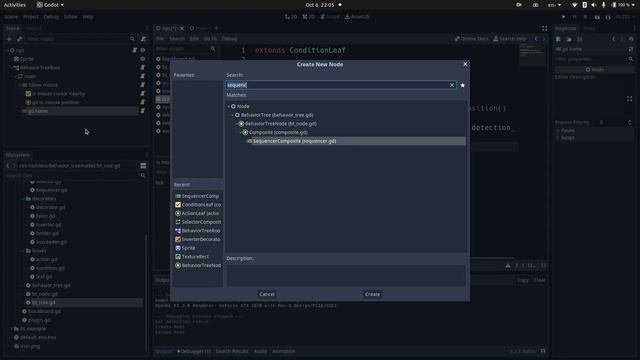Open the script on the BehaviorTreeRoot node
640x360 pixels.
click(x=142, y=67)
